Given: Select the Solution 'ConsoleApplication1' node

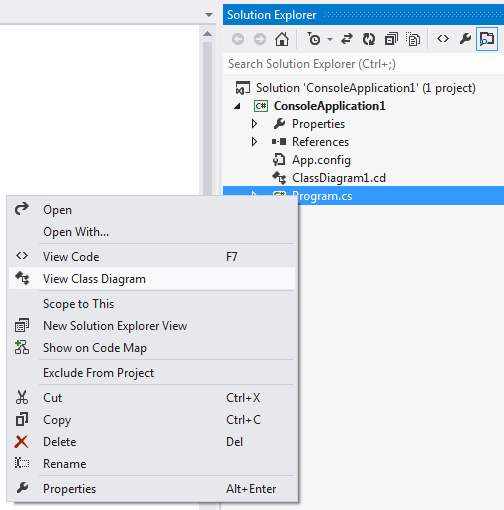Looking at the screenshot, I should (365, 88).
